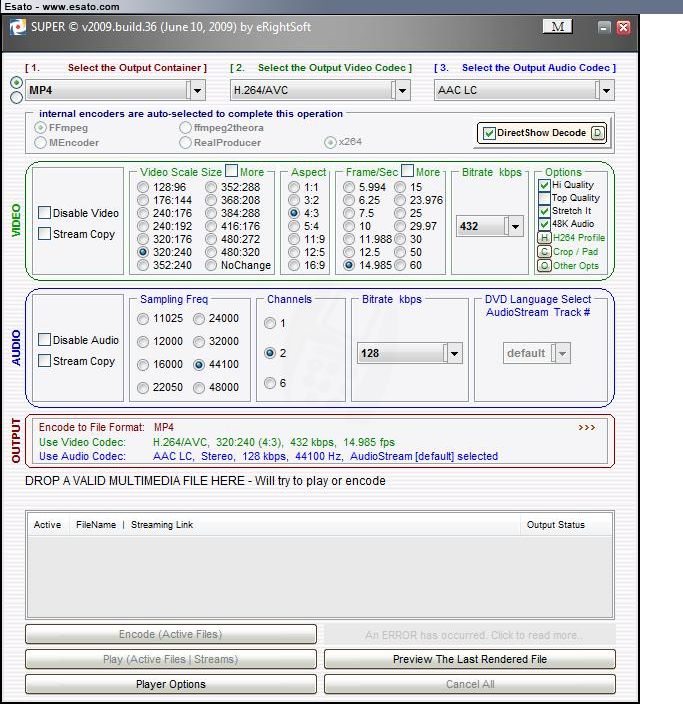Set frame rate to 60
Viewport: 683px width, 704px height.
400,265
